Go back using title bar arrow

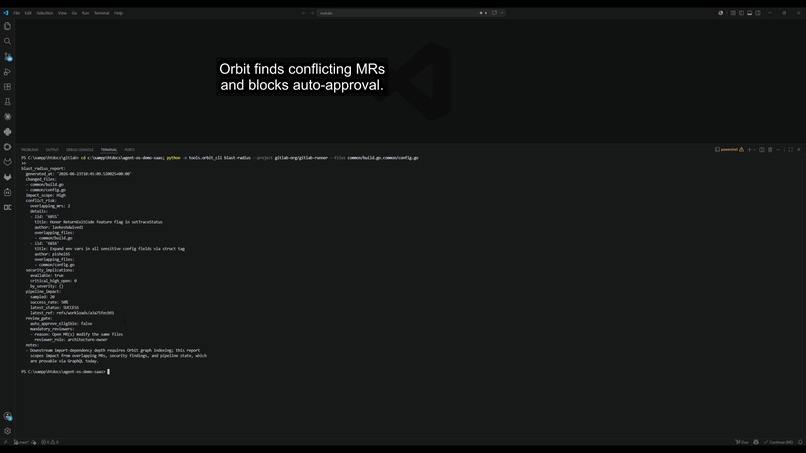tap(303, 13)
